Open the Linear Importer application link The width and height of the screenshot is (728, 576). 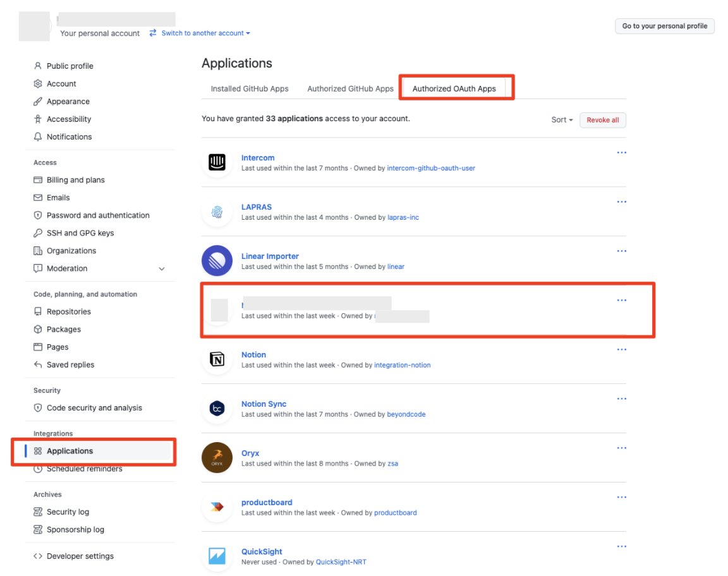point(270,256)
